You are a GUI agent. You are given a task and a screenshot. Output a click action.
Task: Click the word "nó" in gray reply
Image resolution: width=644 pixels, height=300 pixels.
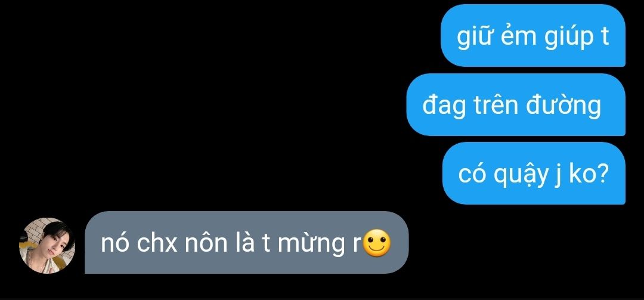pos(114,243)
